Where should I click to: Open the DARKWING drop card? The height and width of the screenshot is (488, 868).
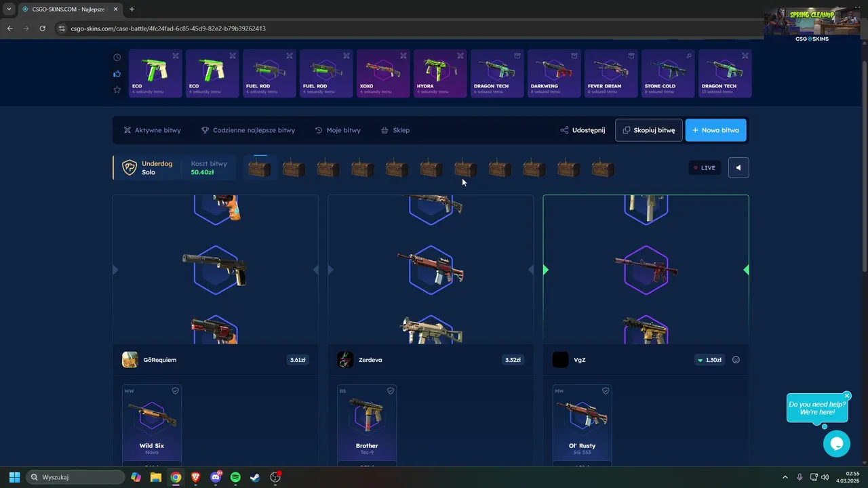tap(554, 73)
